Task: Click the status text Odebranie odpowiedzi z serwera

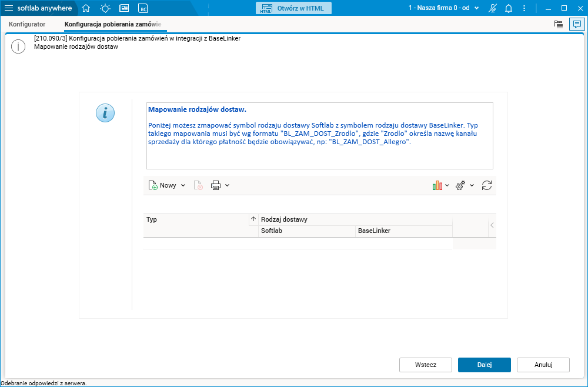Action: (x=44, y=383)
